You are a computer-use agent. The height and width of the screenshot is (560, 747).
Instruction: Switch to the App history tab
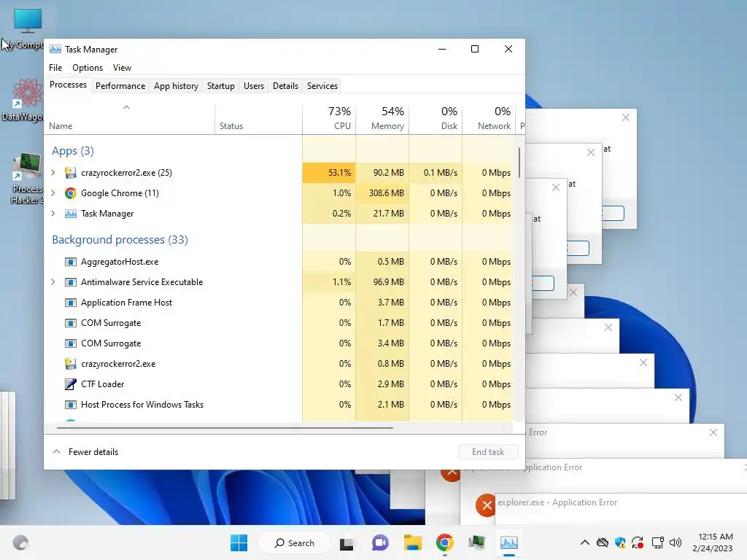click(x=176, y=86)
